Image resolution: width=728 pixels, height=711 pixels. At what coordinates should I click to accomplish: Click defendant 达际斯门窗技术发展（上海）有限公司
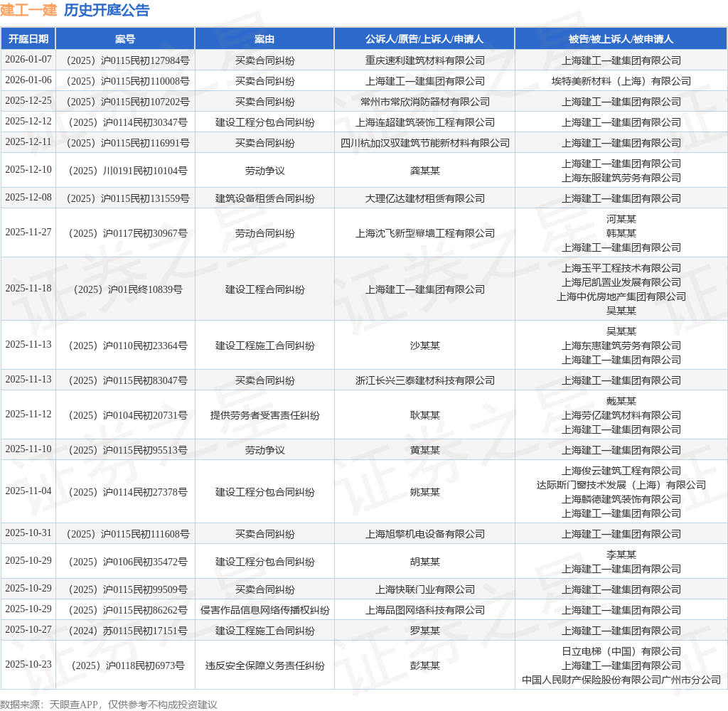(621, 485)
